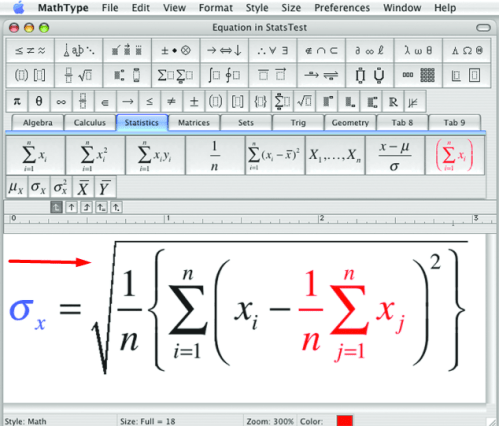Insert the (x − μ)/σ expression

tap(395, 155)
